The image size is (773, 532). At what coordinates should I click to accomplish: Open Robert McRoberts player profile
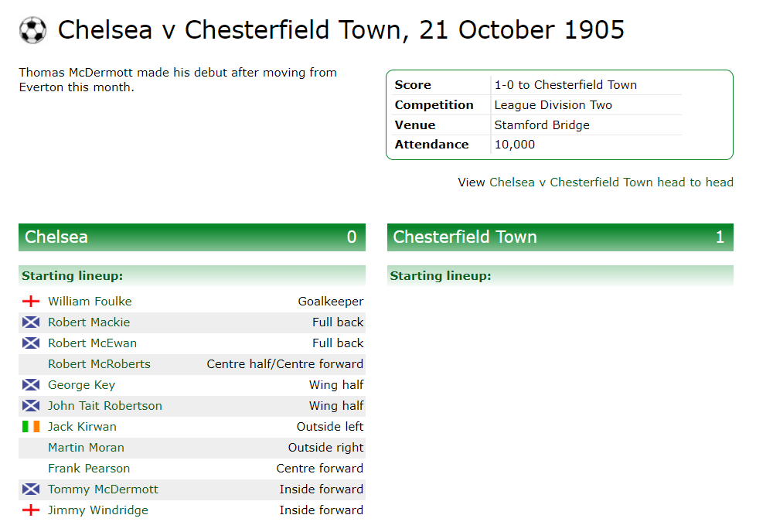tap(99, 364)
